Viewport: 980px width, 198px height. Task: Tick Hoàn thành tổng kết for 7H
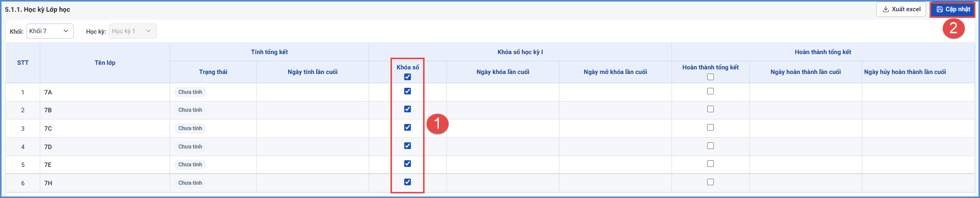coord(710,182)
